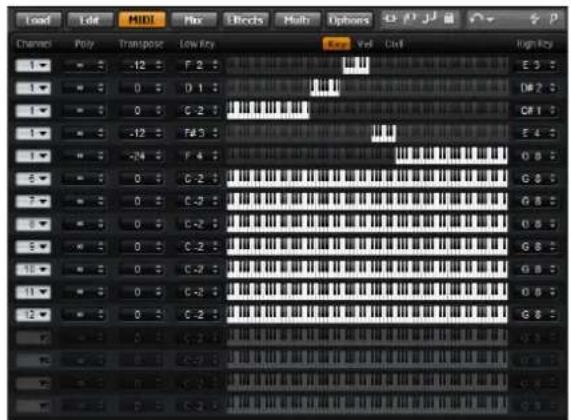
Task: Click the Transpose column header
Action: 141,44
